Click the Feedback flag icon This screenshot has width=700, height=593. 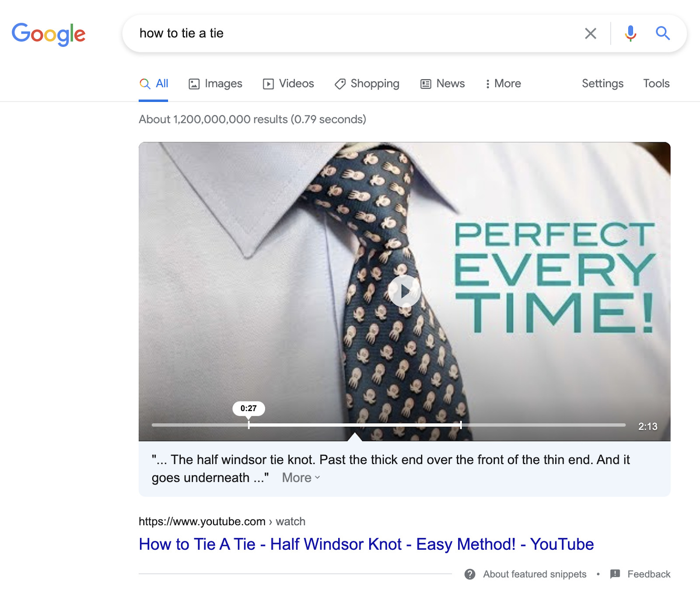coord(615,574)
